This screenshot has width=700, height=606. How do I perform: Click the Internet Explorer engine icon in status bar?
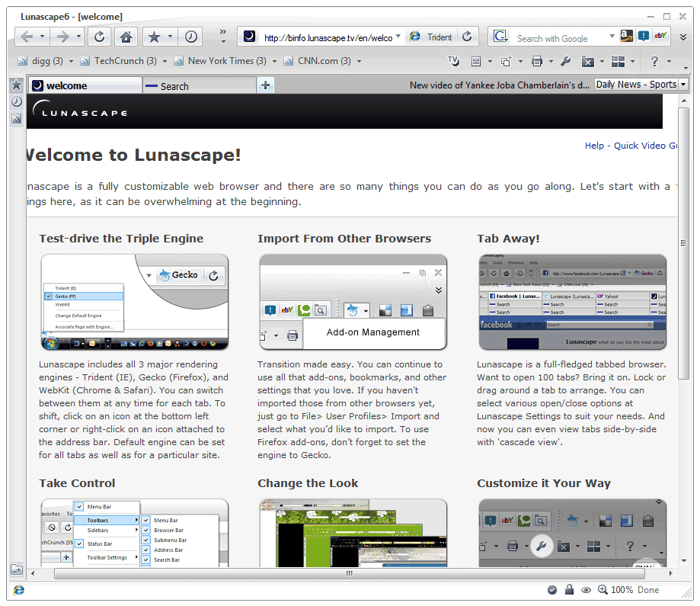click(19, 590)
